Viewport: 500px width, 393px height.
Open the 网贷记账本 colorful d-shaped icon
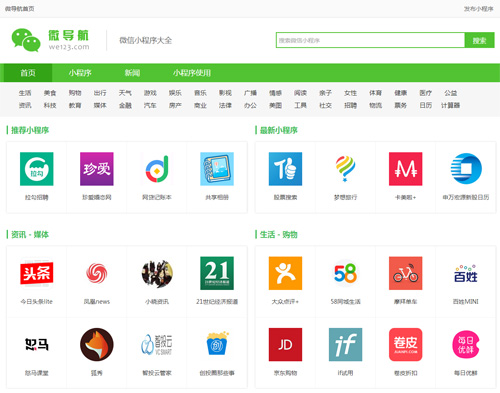point(157,169)
